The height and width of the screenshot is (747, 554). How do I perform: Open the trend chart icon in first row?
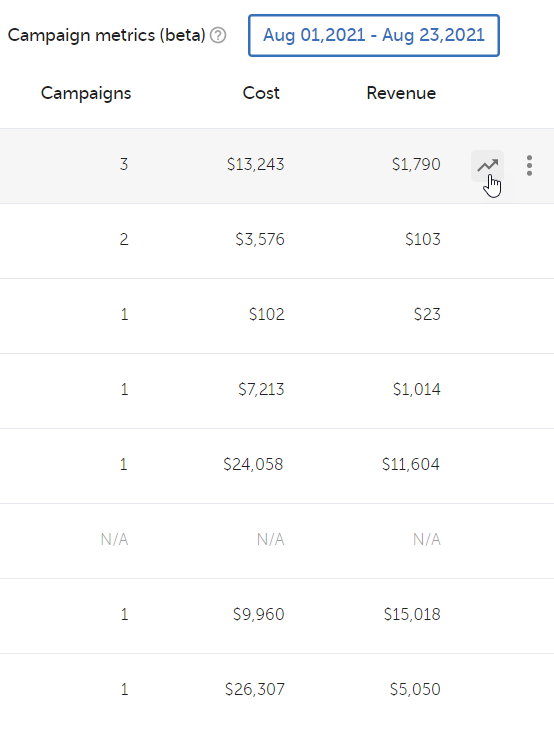(x=487, y=166)
